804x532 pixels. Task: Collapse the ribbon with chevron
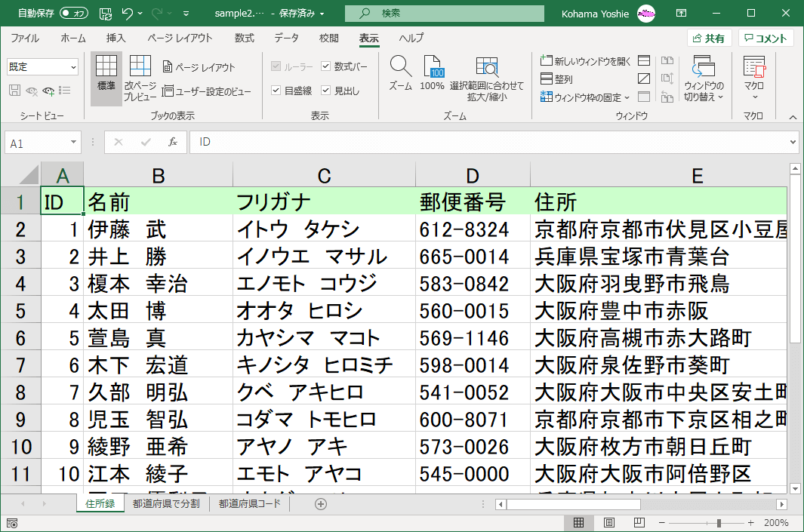point(793,117)
